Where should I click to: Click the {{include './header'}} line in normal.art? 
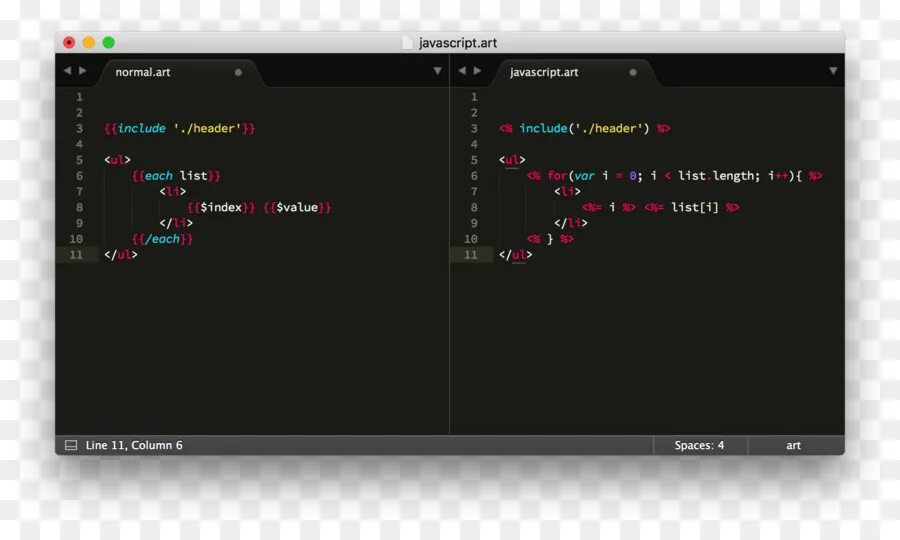180,129
